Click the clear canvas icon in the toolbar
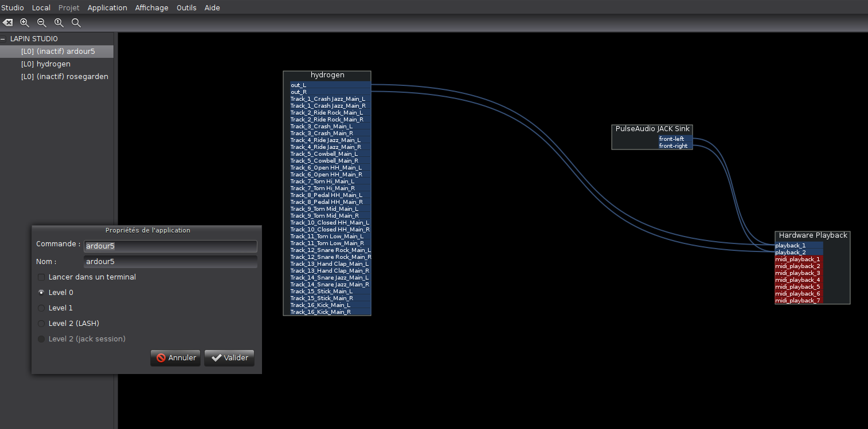 [7, 23]
